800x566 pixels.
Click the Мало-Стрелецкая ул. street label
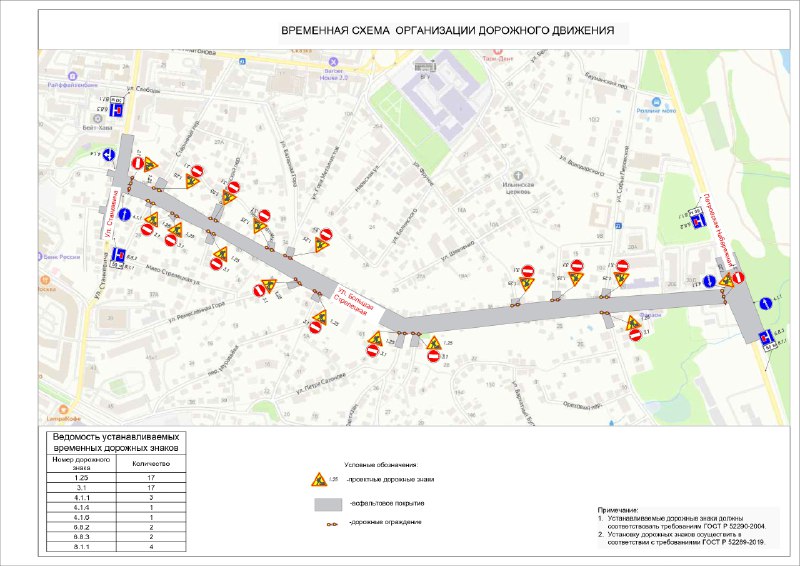pyautogui.click(x=172, y=274)
